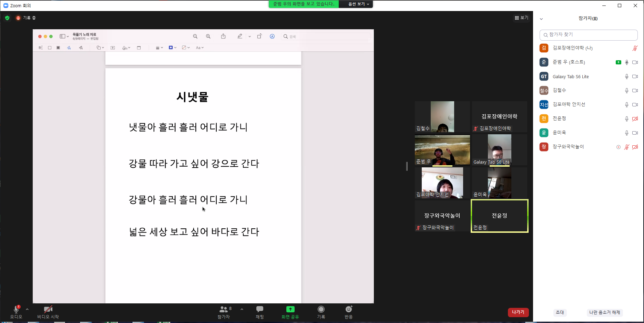Click camera icon for Galaxy Tab S6 Lite row
Viewport: 644px width, 323px height.
click(x=635, y=76)
